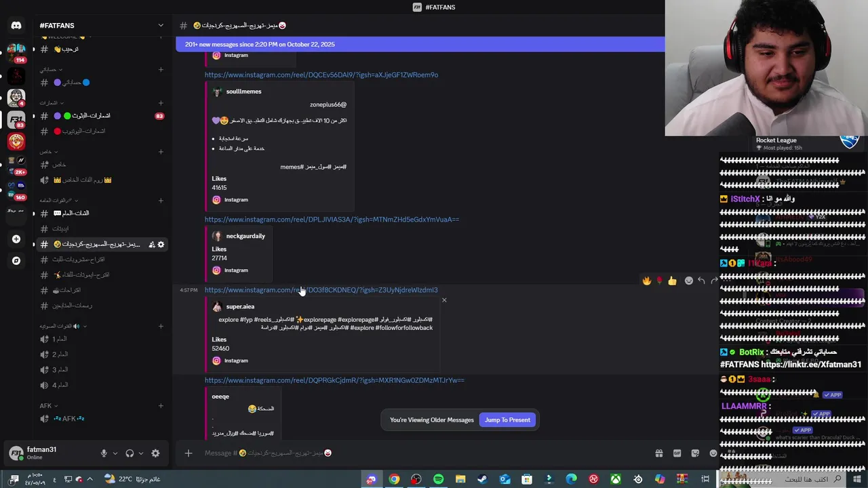Add channel in حساباتي category

point(161,69)
